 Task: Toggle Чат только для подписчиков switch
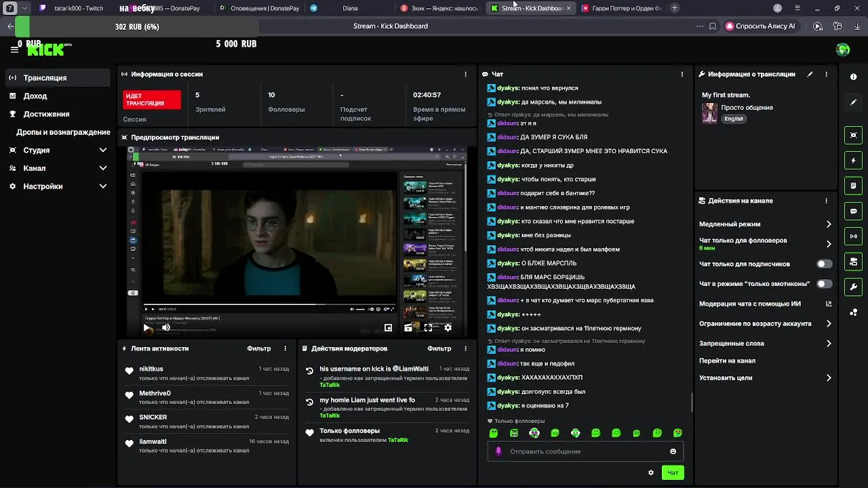click(x=824, y=264)
